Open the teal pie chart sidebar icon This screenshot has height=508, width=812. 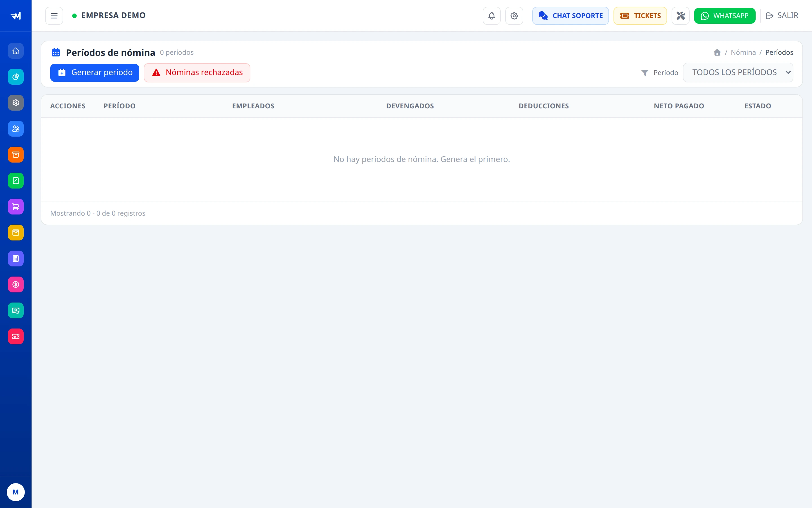[x=16, y=77]
